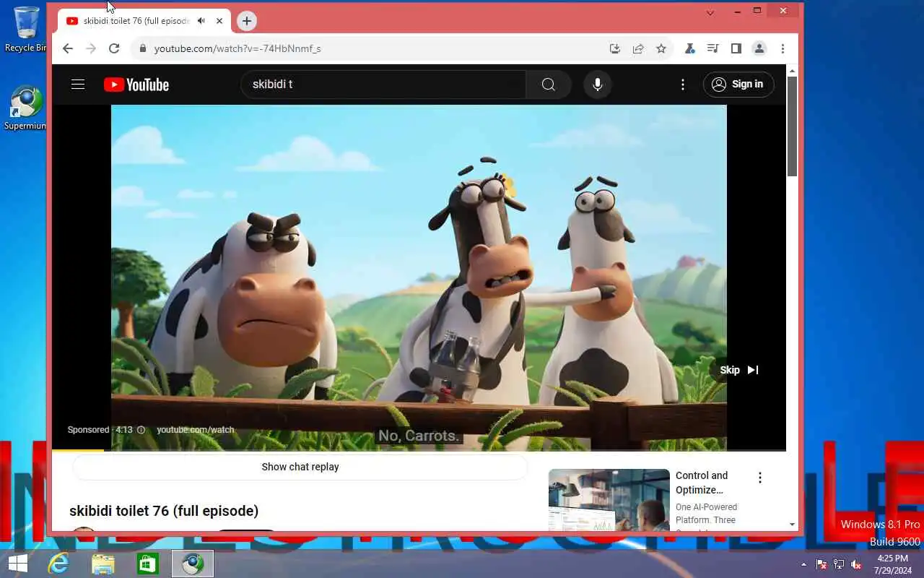
Task: Open the extensions flask icon
Action: click(689, 48)
